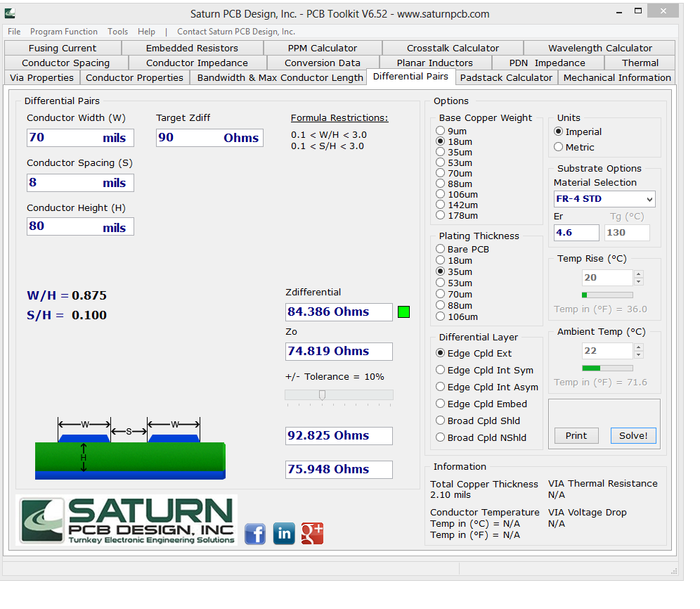The width and height of the screenshot is (700, 609).
Task: Open the Help menu
Action: [x=146, y=32]
